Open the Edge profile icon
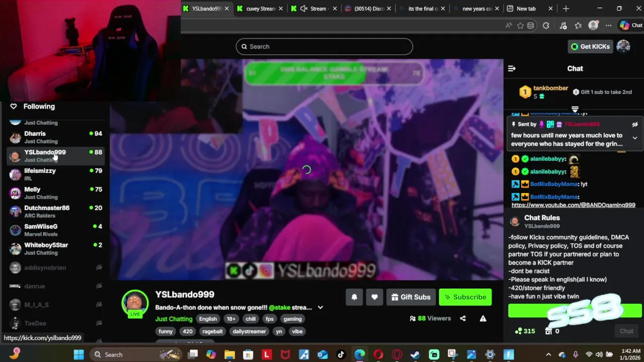644x362 pixels. [x=594, y=25]
